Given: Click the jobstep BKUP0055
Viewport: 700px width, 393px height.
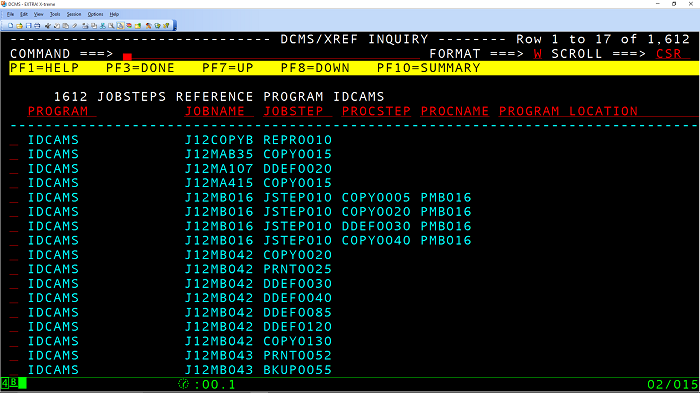Looking at the screenshot, I should (x=297, y=370).
